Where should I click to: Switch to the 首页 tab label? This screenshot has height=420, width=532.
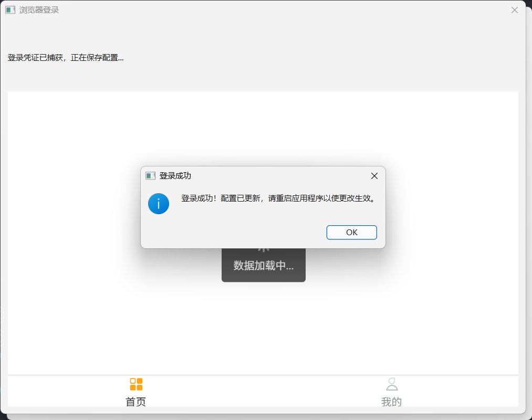coord(136,402)
